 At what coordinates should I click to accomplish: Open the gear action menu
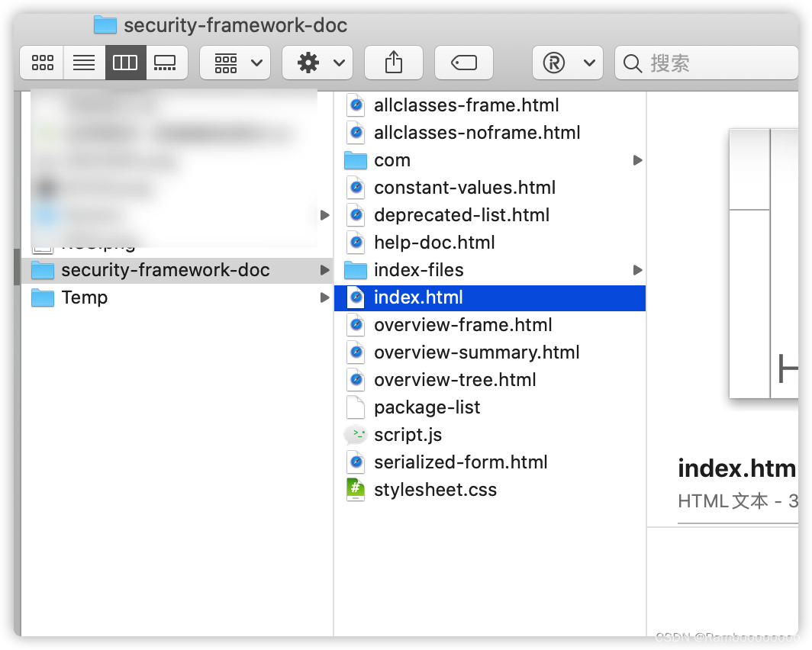point(317,63)
